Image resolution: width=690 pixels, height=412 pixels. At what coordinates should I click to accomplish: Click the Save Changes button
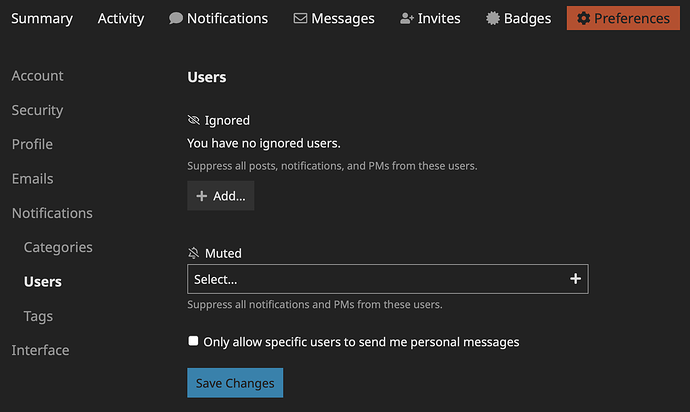click(x=235, y=383)
